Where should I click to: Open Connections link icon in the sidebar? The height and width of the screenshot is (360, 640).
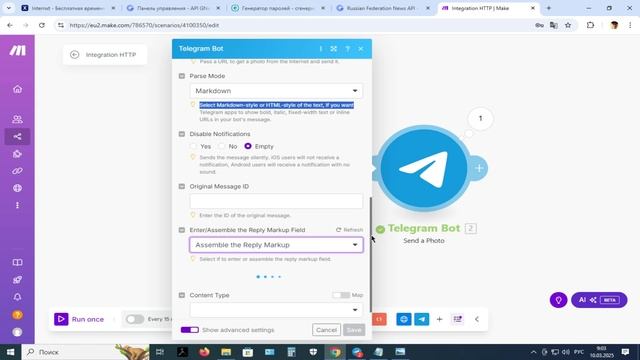click(17, 171)
